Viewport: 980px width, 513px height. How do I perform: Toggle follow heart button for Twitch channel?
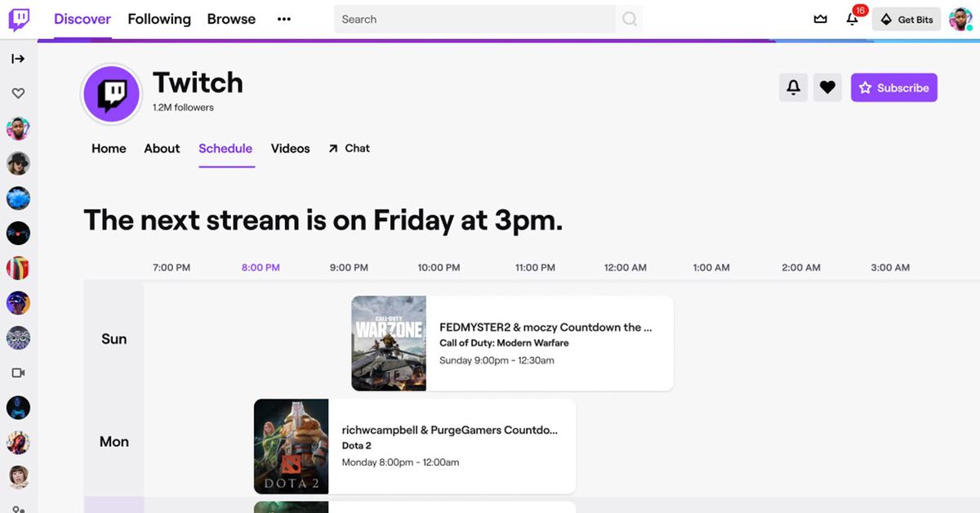pyautogui.click(x=827, y=87)
